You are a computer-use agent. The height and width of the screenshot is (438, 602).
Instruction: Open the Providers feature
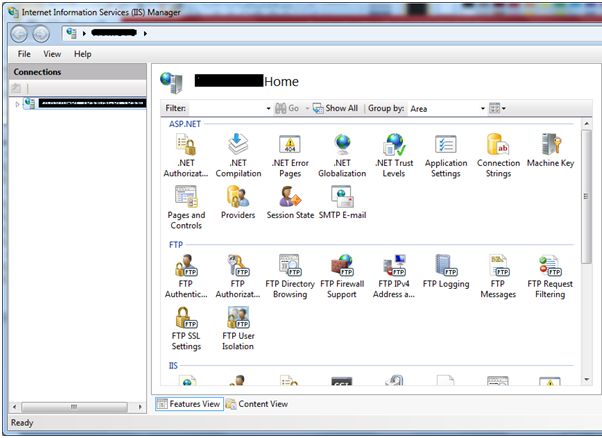[x=238, y=203]
